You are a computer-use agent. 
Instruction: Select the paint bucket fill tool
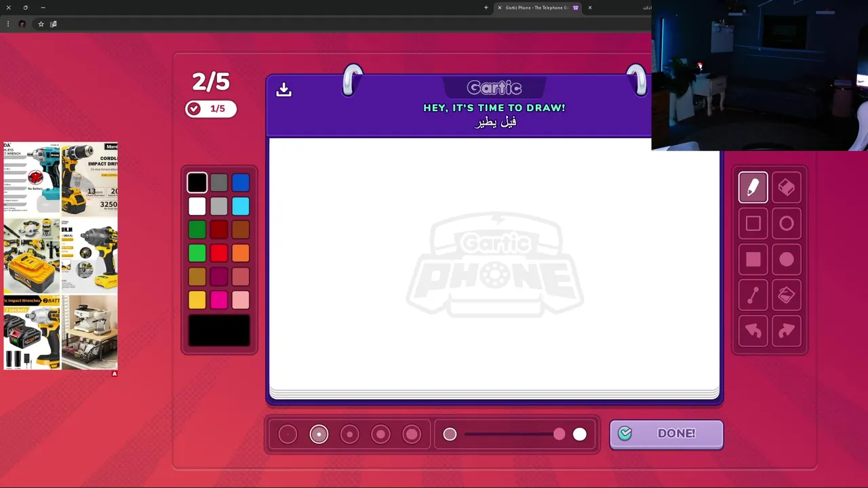click(787, 296)
